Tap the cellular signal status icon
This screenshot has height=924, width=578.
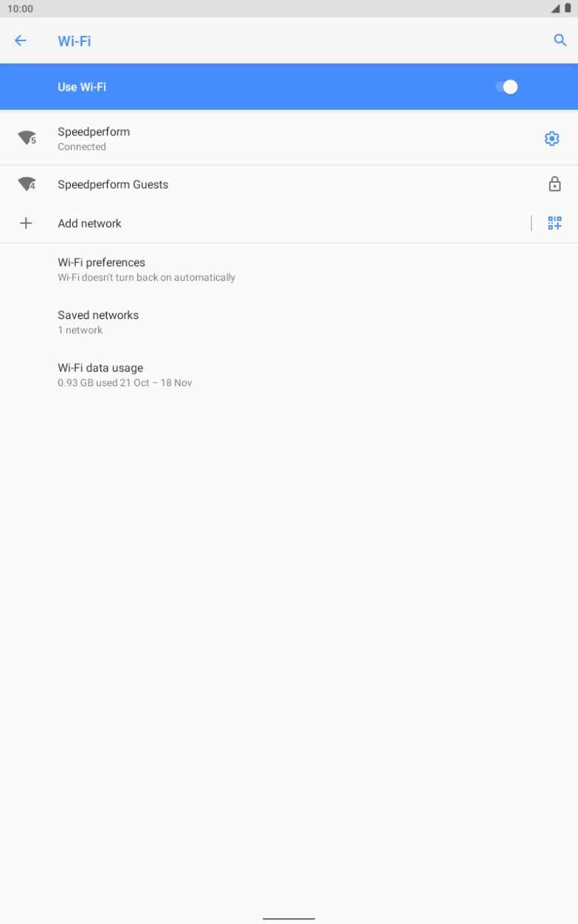coord(555,8)
